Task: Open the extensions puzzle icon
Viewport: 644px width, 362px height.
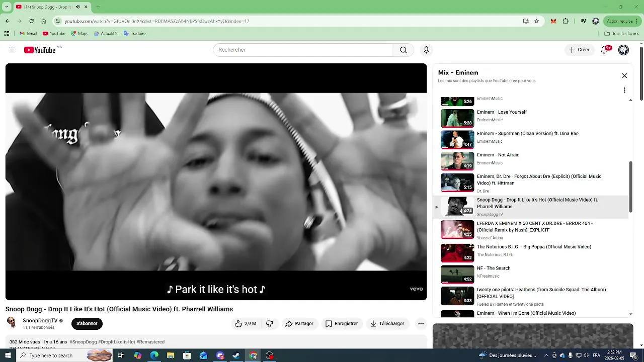Action: [566, 21]
